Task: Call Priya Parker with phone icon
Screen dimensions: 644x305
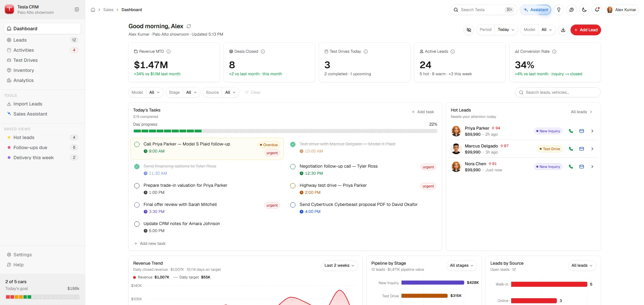Action: 571,131
